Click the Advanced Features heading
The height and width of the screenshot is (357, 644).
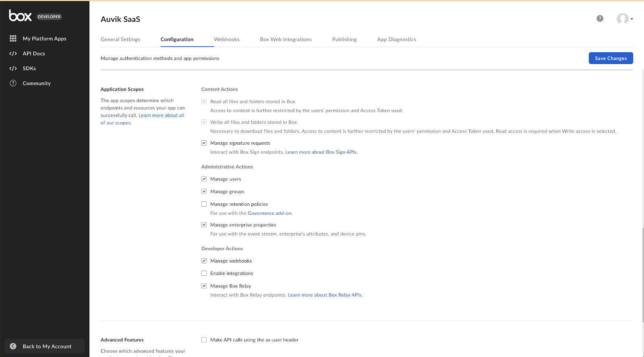[x=122, y=340]
